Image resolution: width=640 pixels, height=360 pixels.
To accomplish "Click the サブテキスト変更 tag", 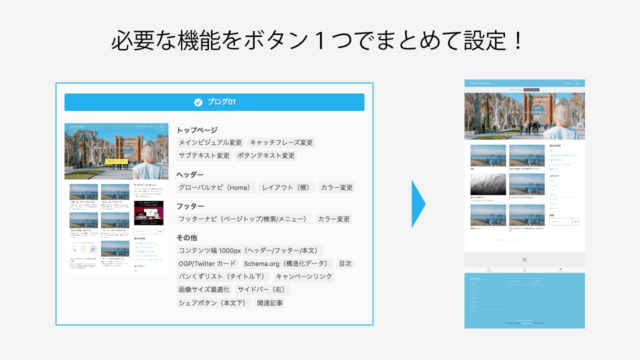I will [x=204, y=156].
